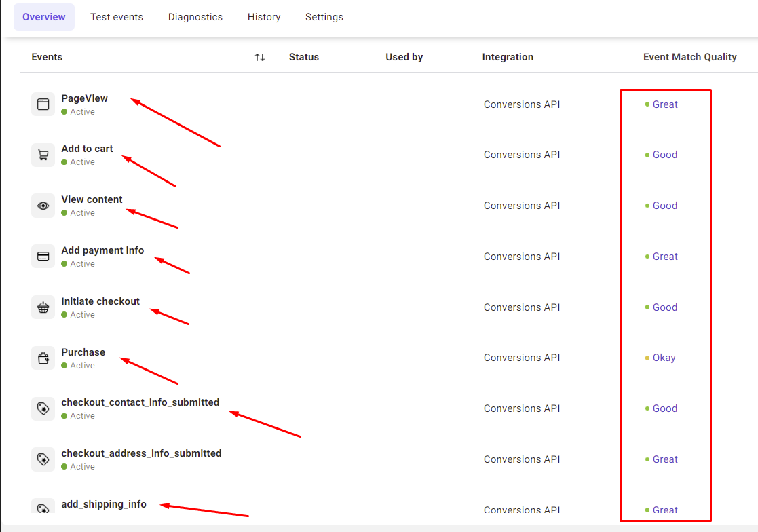Click the Used by column header

click(x=404, y=57)
